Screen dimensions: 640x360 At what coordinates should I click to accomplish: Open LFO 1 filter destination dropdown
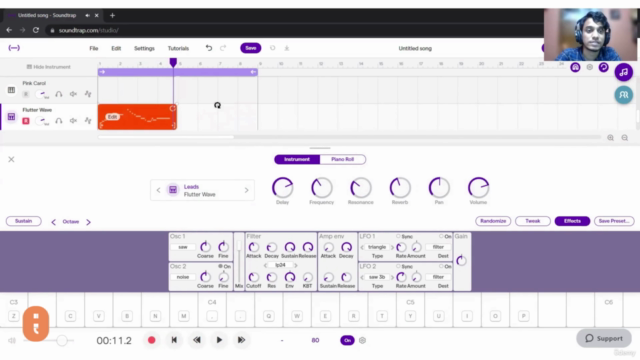pyautogui.click(x=438, y=247)
